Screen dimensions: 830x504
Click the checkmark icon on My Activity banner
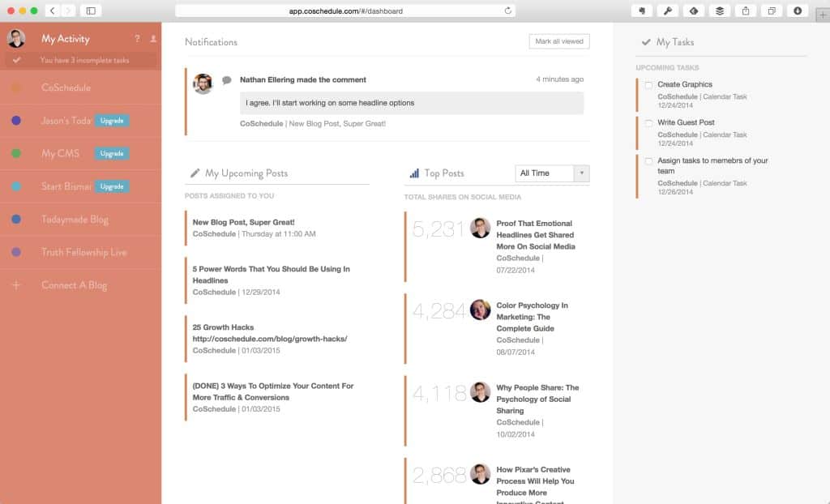pos(18,59)
